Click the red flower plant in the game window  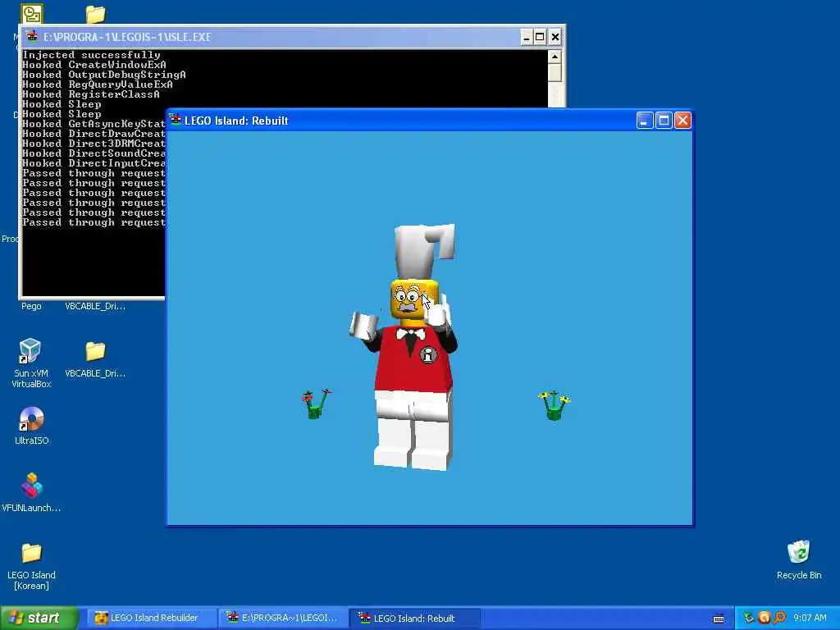tap(316, 404)
